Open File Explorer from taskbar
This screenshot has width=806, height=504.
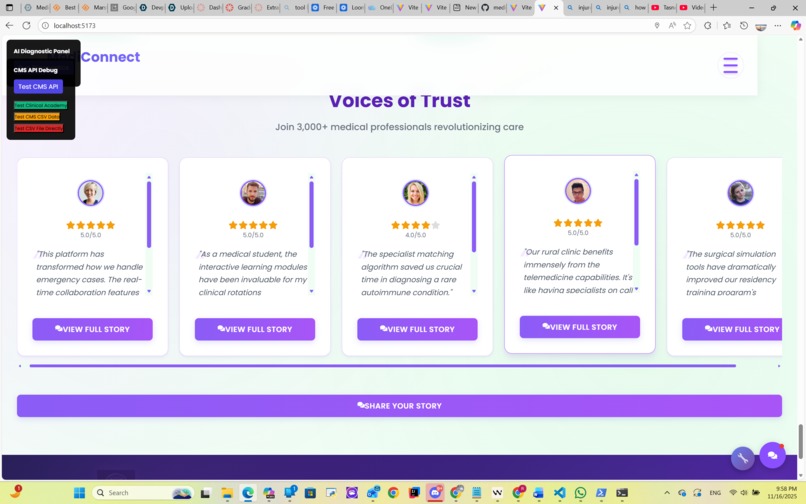(227, 493)
